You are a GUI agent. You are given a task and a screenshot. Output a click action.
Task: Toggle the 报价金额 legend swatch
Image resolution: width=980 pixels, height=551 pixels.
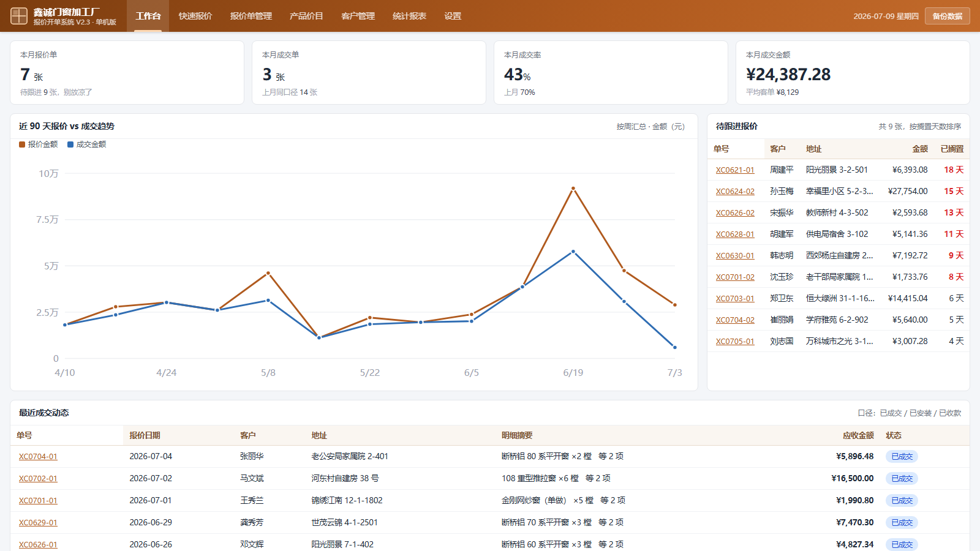point(22,144)
